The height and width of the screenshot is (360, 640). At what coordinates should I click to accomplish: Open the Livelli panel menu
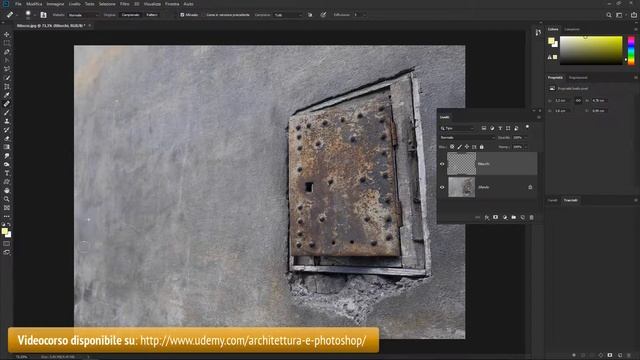pyautogui.click(x=539, y=118)
